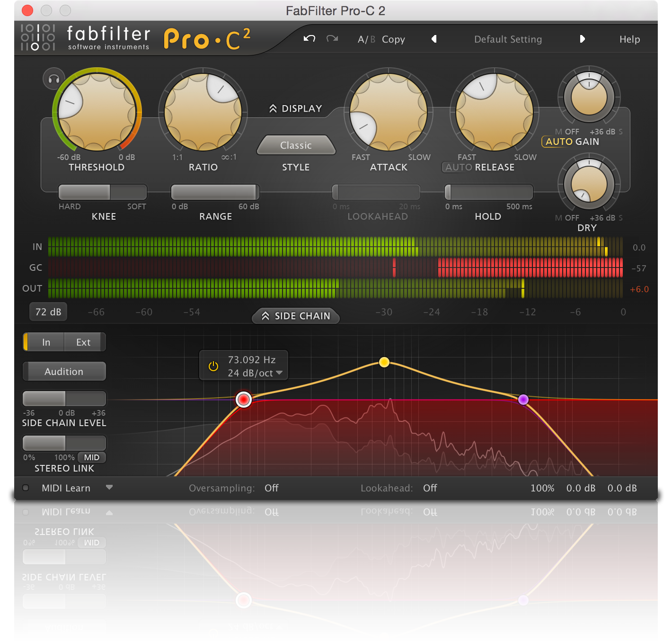Click the ATTACK knob
The height and width of the screenshot is (642, 672).
(x=389, y=112)
